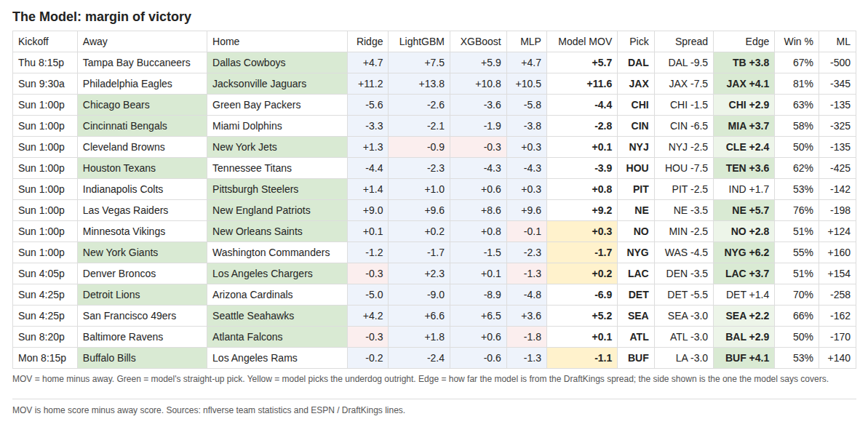Viewport: 868px width, 427px height.
Task: Click the -8.9 XGBoost value
Action: click(478, 295)
